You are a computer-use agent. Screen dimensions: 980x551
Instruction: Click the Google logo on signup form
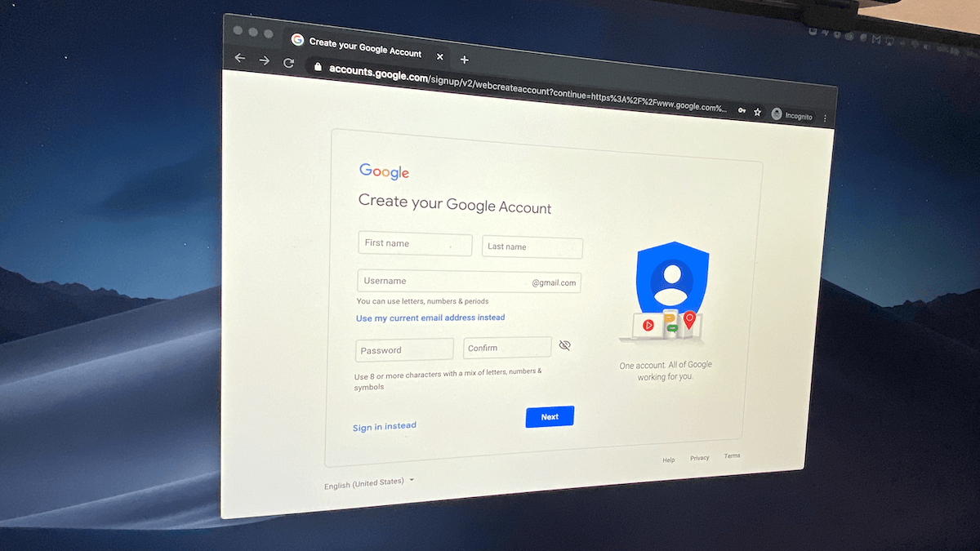[384, 171]
